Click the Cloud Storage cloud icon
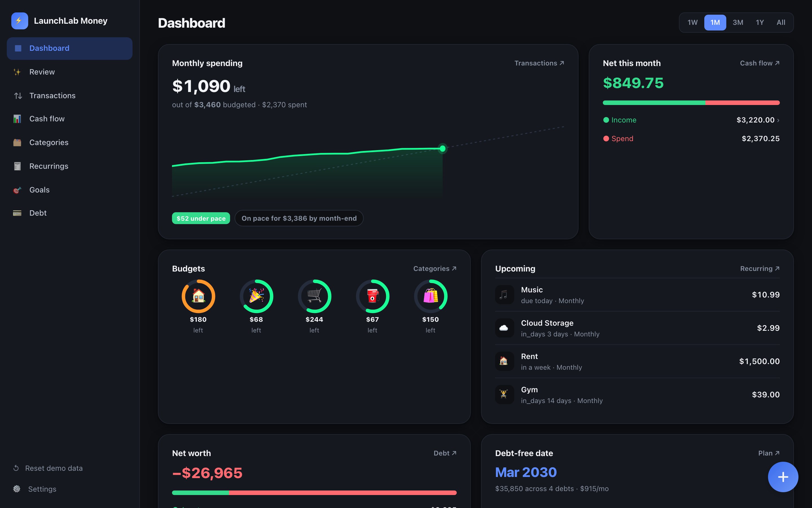This screenshot has width=812, height=508. point(504,328)
